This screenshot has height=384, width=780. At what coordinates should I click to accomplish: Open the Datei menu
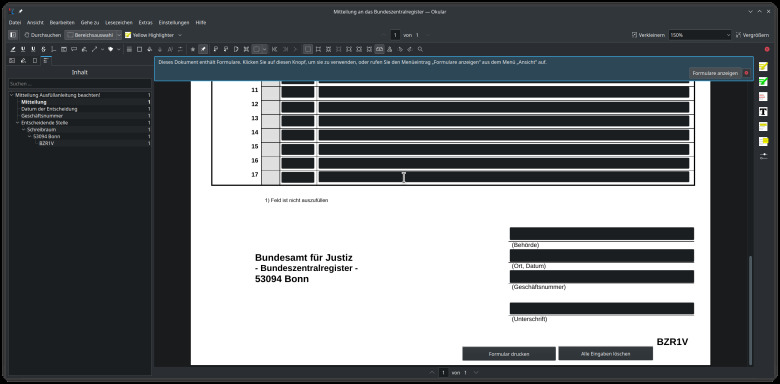coord(15,22)
